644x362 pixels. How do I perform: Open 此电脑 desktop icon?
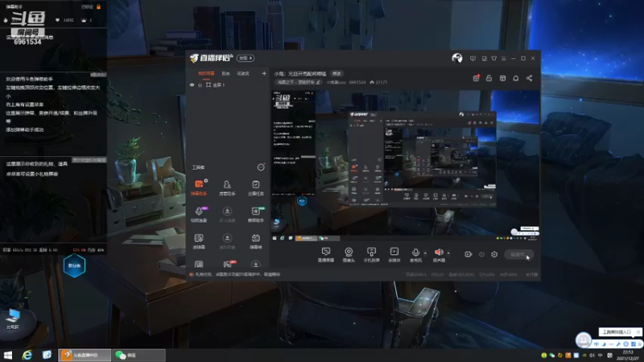13,319
